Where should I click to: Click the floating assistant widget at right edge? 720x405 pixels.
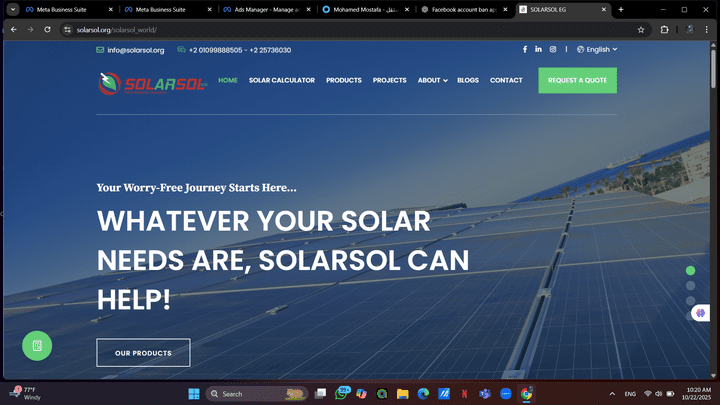coord(700,313)
